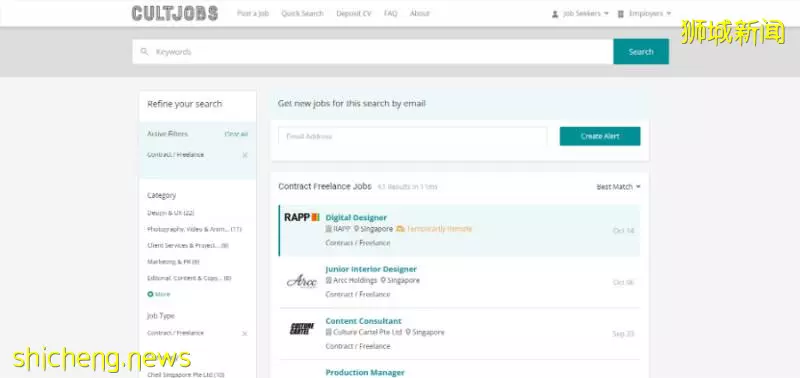This screenshot has width=800, height=378.
Task: Open the Job Seekers dropdown
Action: pos(580,14)
